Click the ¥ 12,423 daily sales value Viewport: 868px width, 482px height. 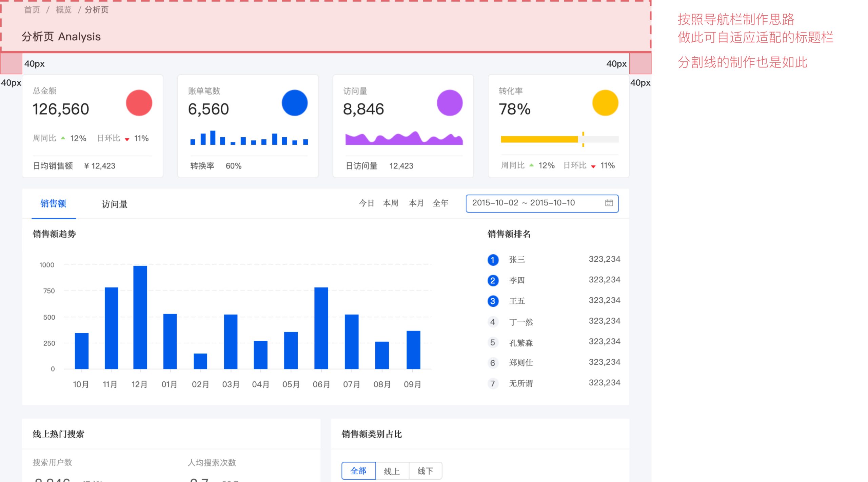point(100,166)
